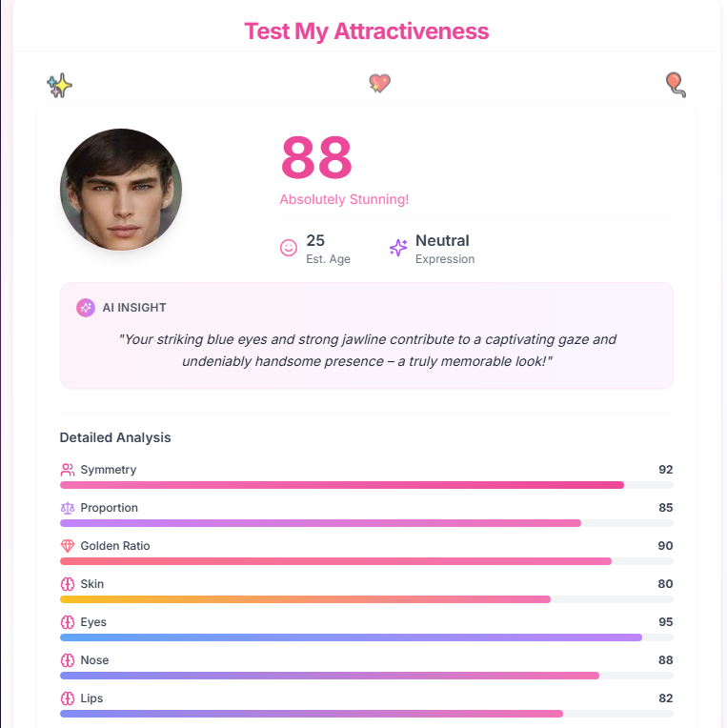This screenshot has height=728, width=727.
Task: Click the Proportion balance scale icon
Action: tap(68, 508)
